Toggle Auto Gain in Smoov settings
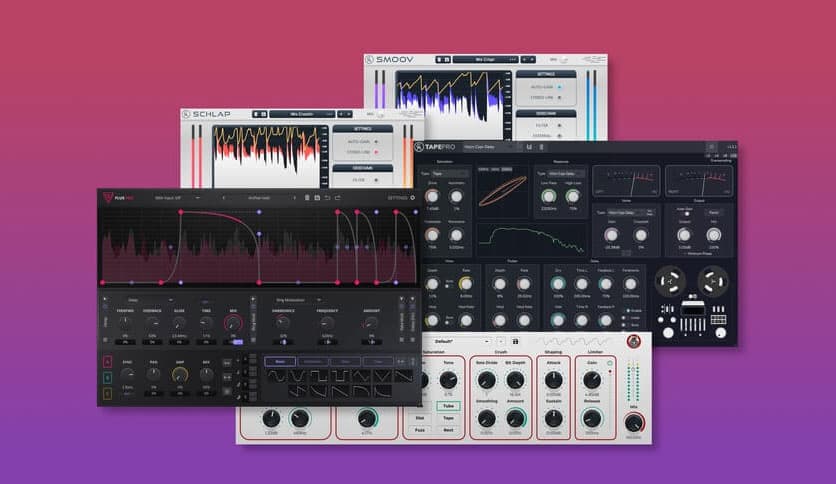Image resolution: width=836 pixels, height=484 pixels. [x=559, y=87]
